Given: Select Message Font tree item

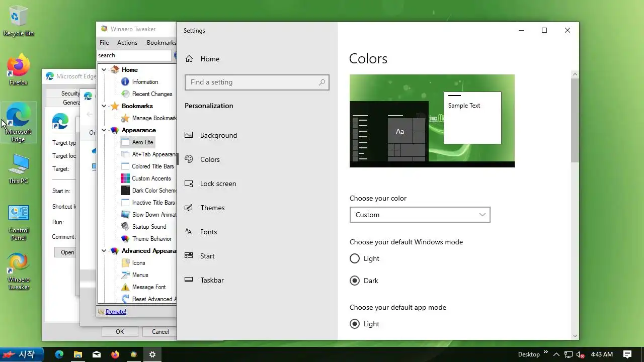Looking at the screenshot, I should (x=149, y=287).
